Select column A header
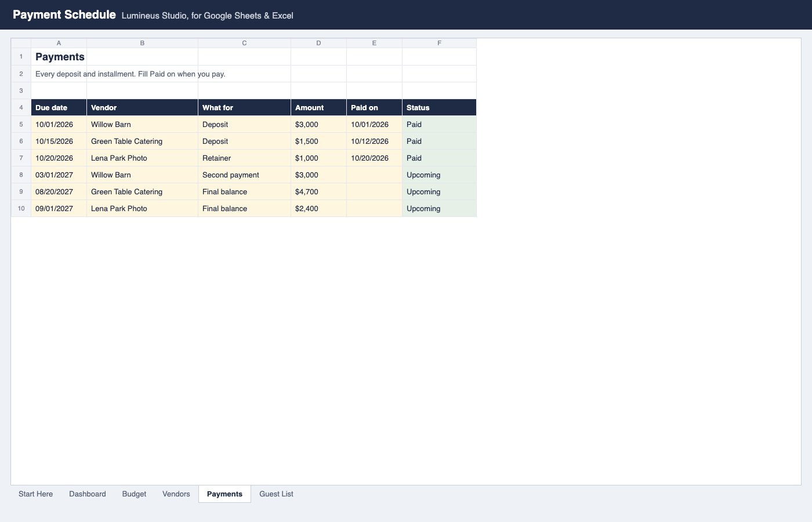 pos(59,43)
